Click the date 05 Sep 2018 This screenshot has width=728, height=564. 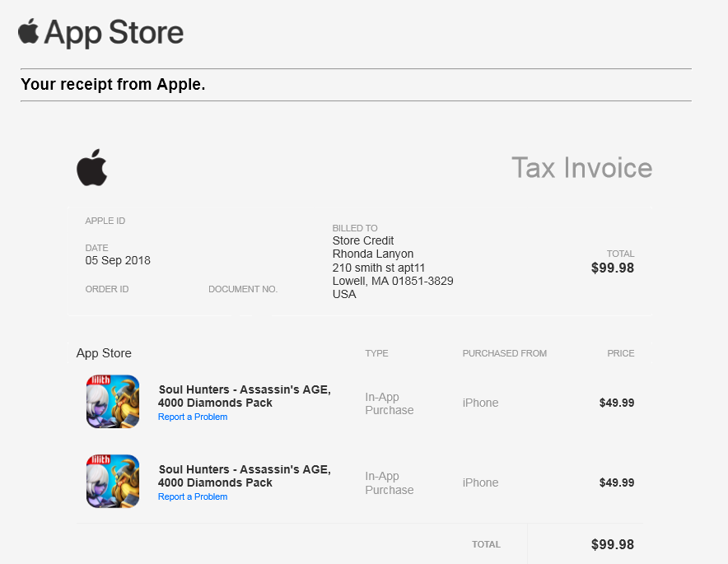[118, 261]
